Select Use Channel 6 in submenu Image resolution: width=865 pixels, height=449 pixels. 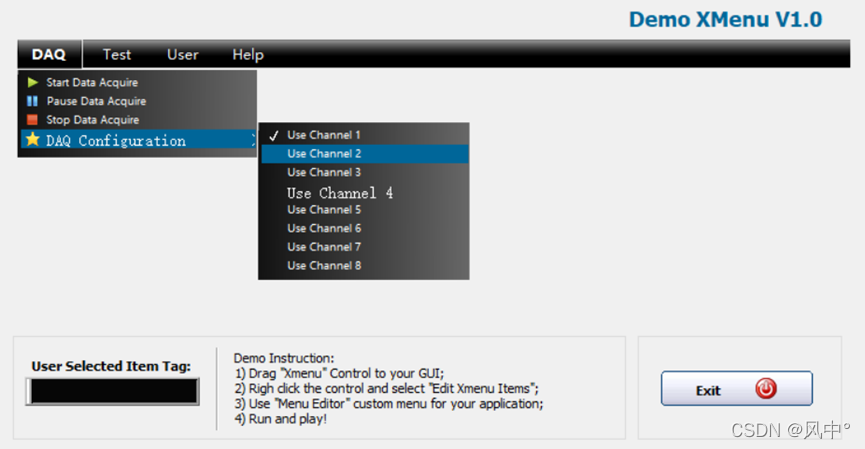tap(365, 228)
